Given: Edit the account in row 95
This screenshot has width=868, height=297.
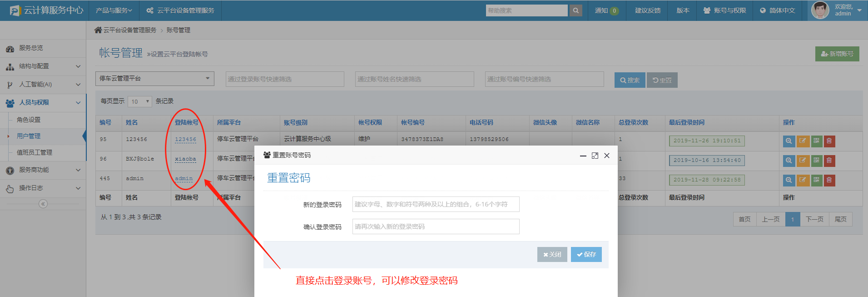Looking at the screenshot, I should pyautogui.click(x=803, y=141).
